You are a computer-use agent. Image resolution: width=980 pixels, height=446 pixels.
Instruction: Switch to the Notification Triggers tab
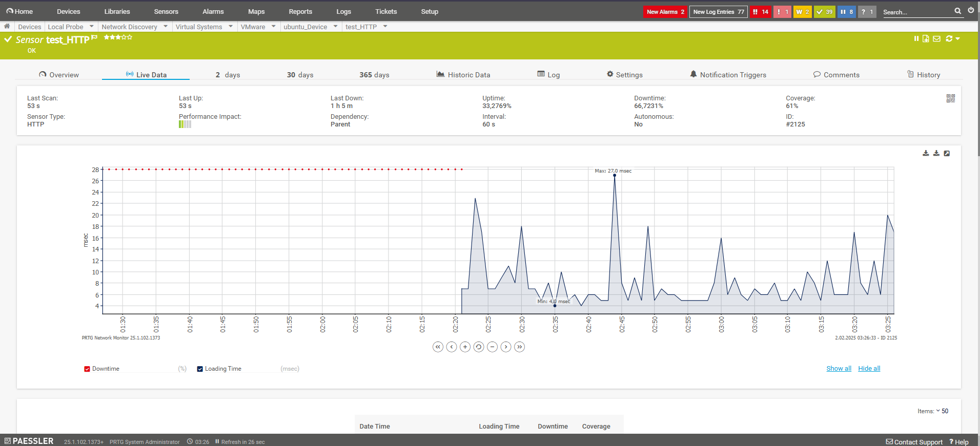[728, 75]
